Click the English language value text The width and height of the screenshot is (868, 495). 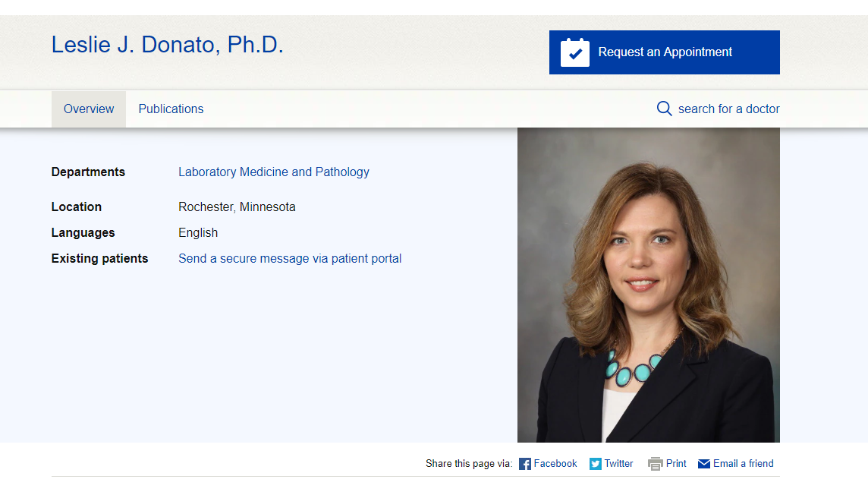198,232
